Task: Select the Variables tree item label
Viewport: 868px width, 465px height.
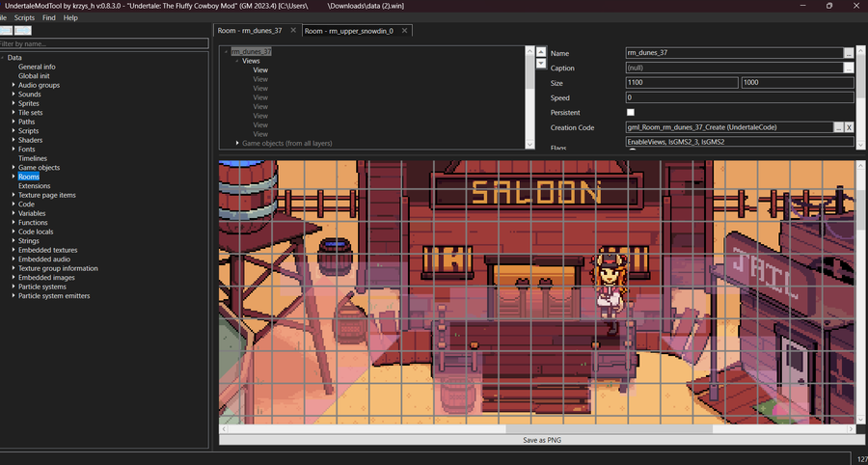Action: (x=32, y=213)
